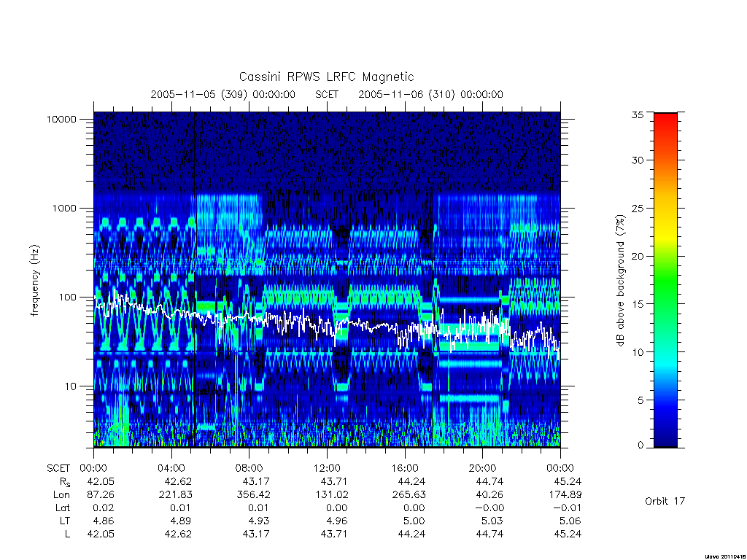Click the color bar tick label 15
This screenshot has height=560, width=747.
point(638,304)
